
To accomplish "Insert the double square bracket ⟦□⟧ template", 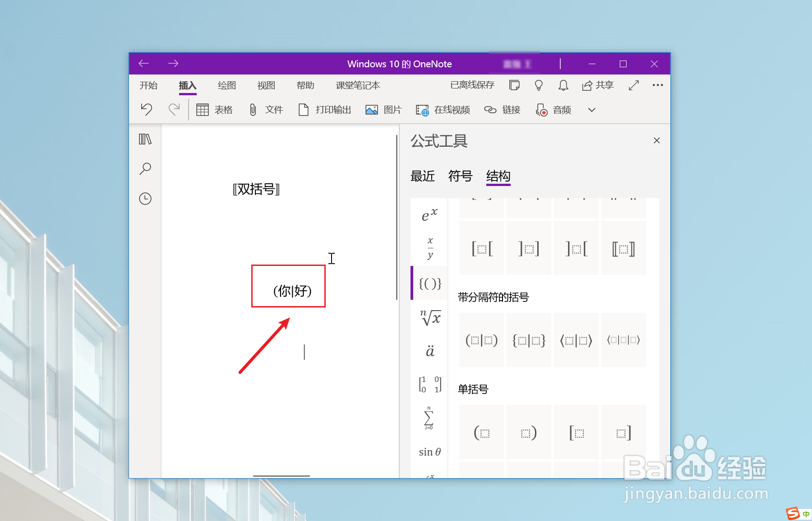I will (623, 248).
